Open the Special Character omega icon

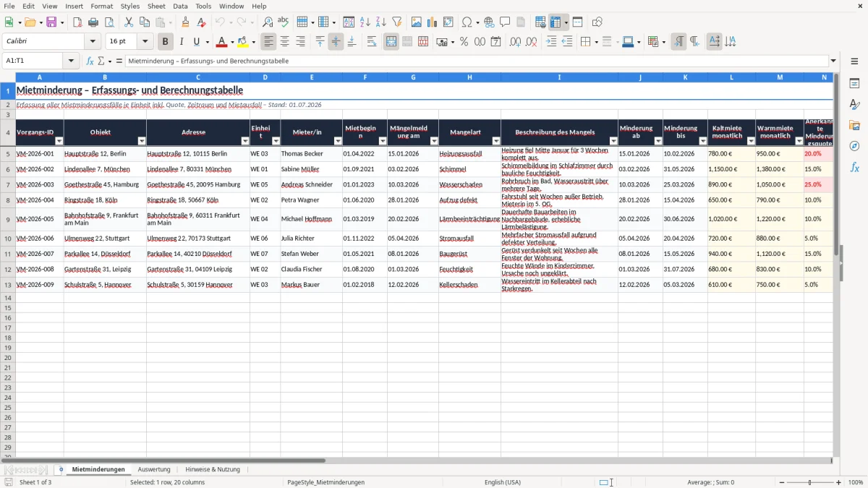point(467,22)
